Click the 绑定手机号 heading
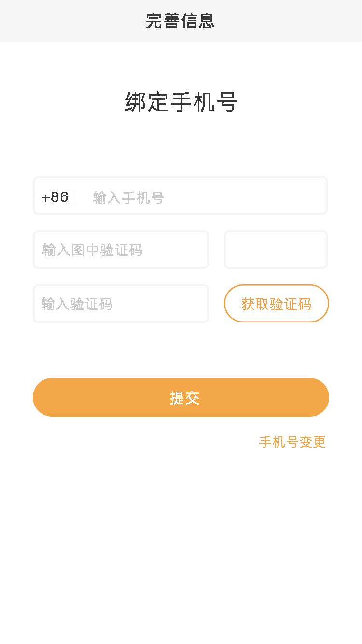 [181, 102]
